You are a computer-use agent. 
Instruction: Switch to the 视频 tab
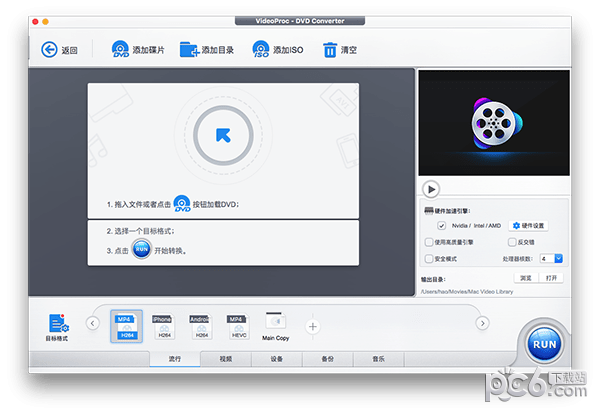[226, 359]
